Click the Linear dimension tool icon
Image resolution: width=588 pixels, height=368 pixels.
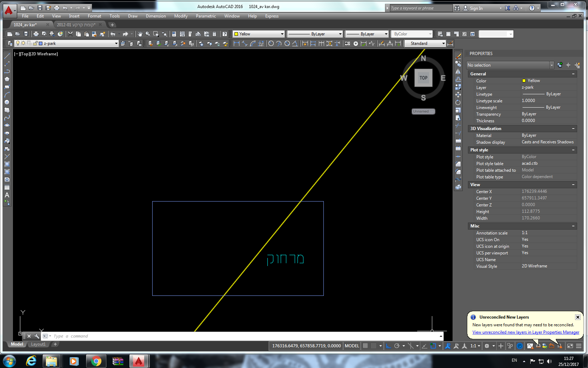point(237,43)
